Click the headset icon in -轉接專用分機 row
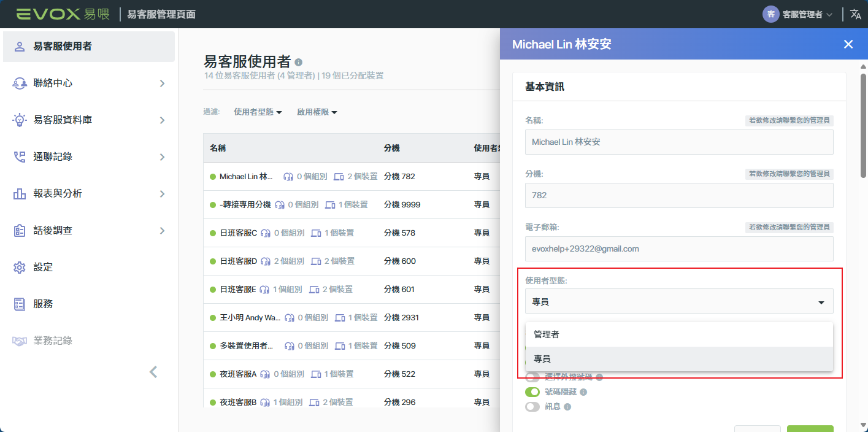 tap(280, 205)
